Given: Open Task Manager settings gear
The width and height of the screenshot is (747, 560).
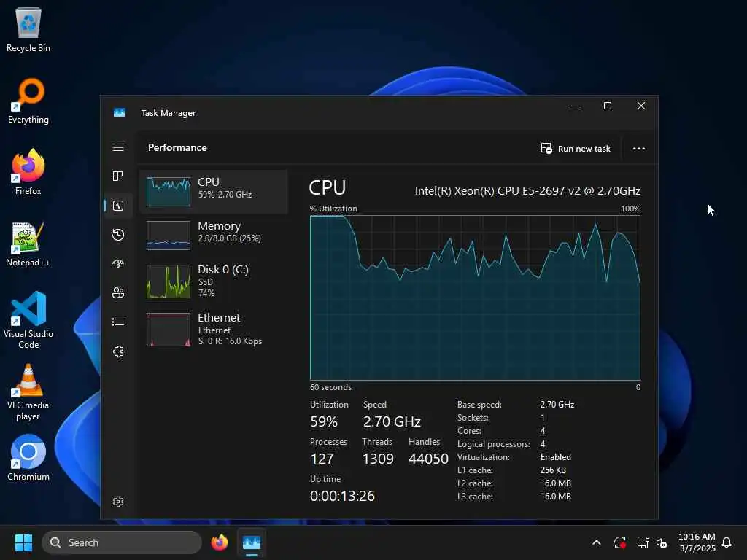Looking at the screenshot, I should point(118,502).
